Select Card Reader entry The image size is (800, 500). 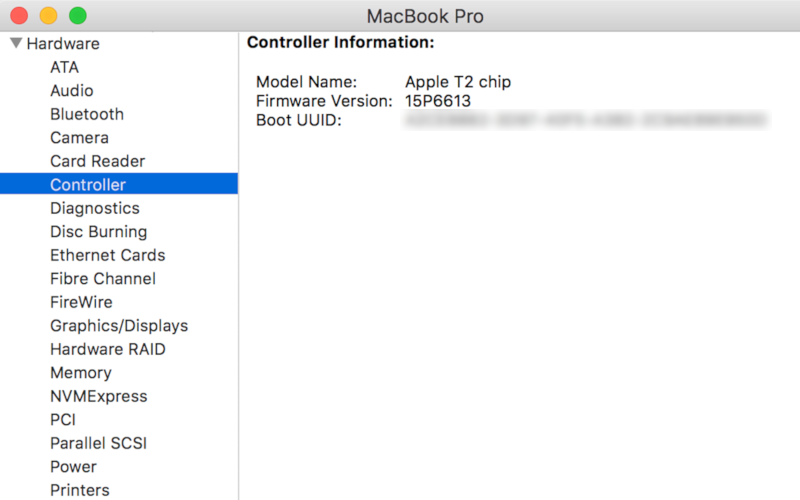[97, 161]
